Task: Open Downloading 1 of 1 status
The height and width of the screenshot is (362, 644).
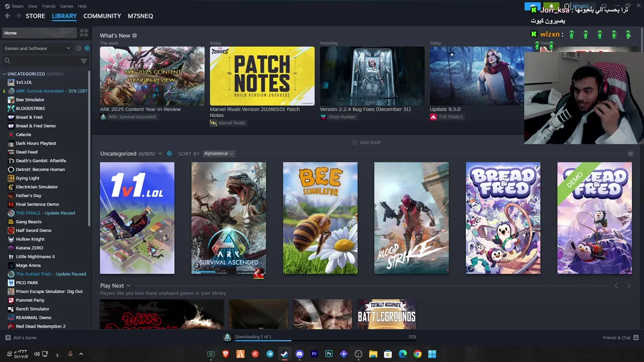Action: [x=253, y=337]
